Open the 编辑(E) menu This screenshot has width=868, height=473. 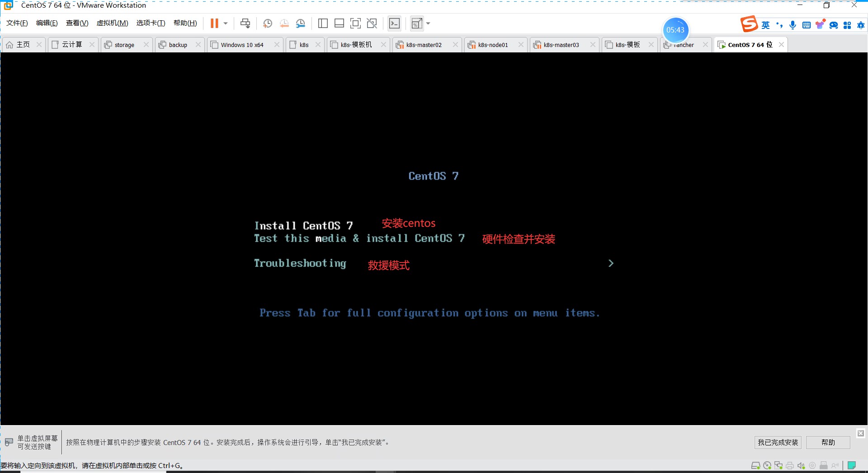(47, 23)
